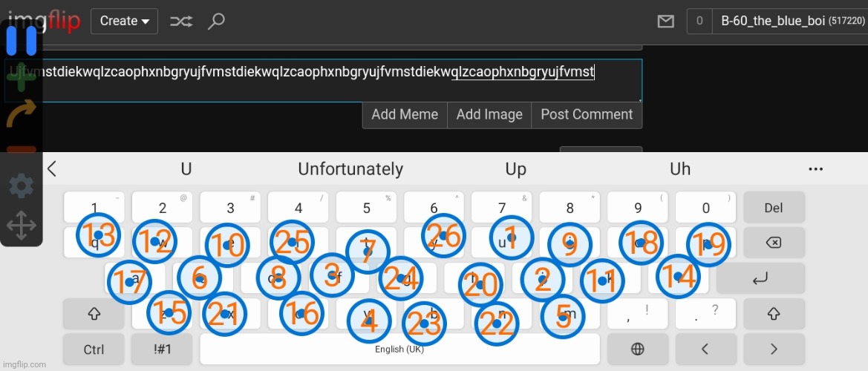Image resolution: width=868 pixels, height=371 pixels.
Task: Toggle the left Shift key
Action: (x=94, y=314)
